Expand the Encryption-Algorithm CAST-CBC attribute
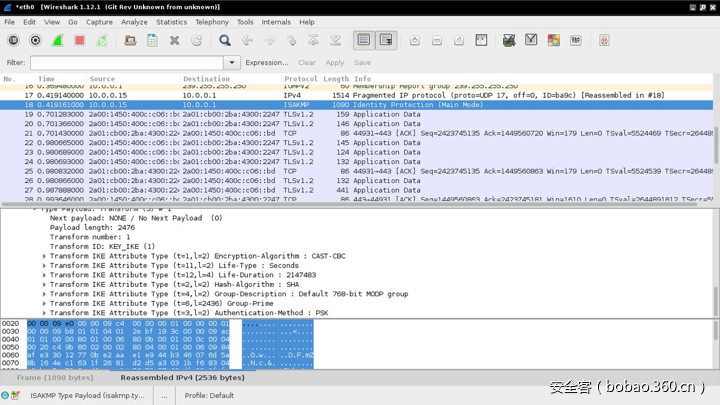Image resolution: width=720 pixels, height=405 pixels. [44, 257]
